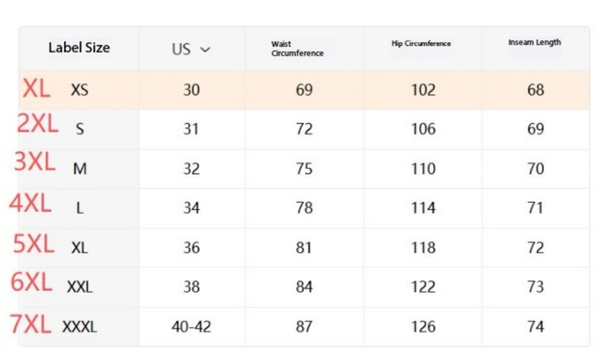This screenshot has height=364, width=605.
Task: Click the black M size label
Action: pos(80,169)
